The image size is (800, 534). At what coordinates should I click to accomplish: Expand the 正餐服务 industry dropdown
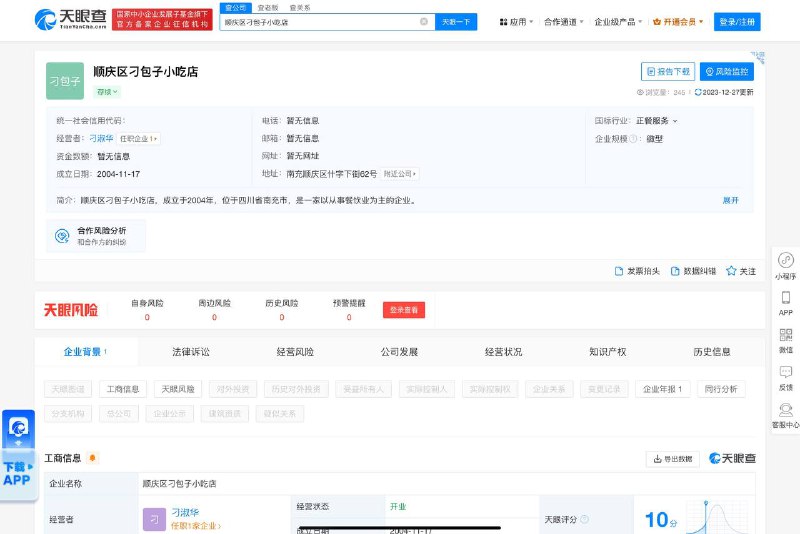click(x=657, y=121)
